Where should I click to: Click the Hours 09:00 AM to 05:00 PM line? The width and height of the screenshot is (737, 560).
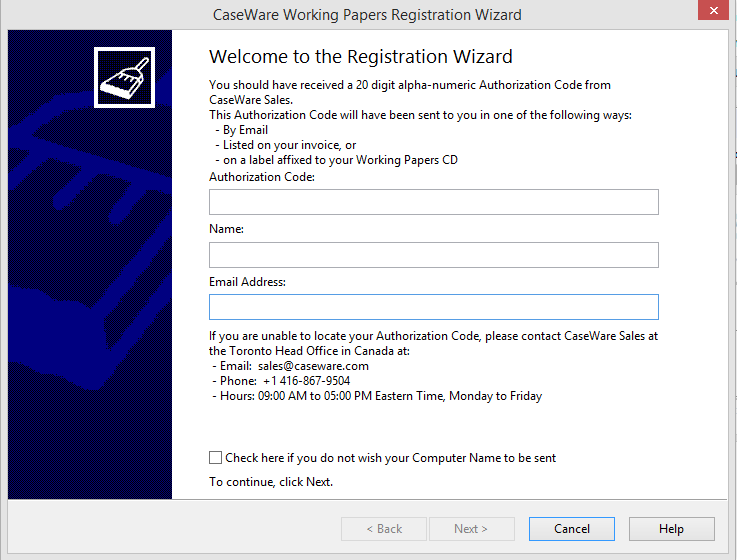point(377,396)
